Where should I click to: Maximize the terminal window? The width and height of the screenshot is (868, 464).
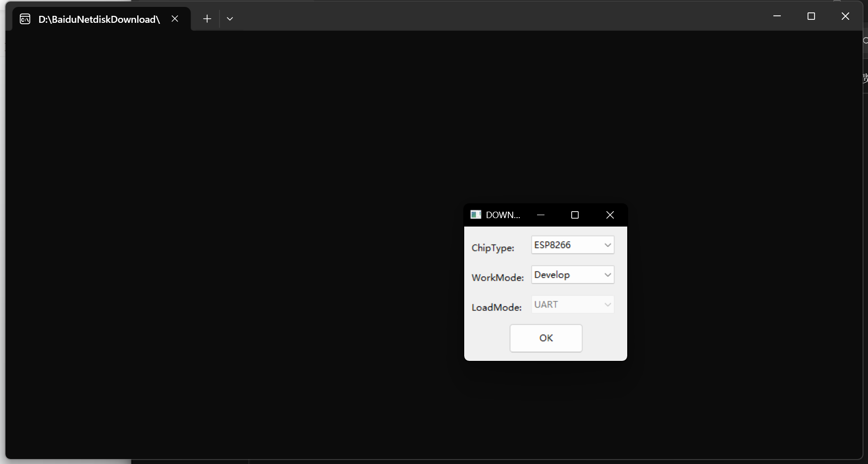[x=811, y=16]
